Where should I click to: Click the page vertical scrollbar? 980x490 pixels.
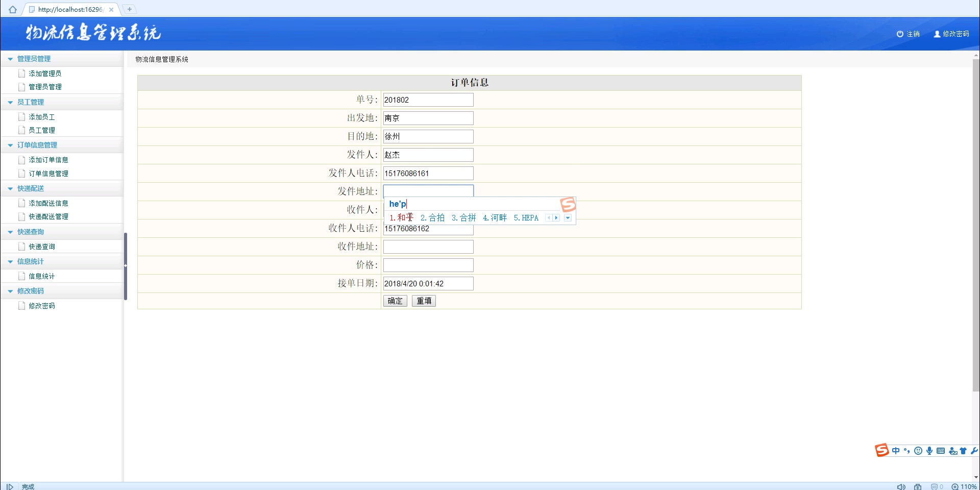pyautogui.click(x=976, y=225)
